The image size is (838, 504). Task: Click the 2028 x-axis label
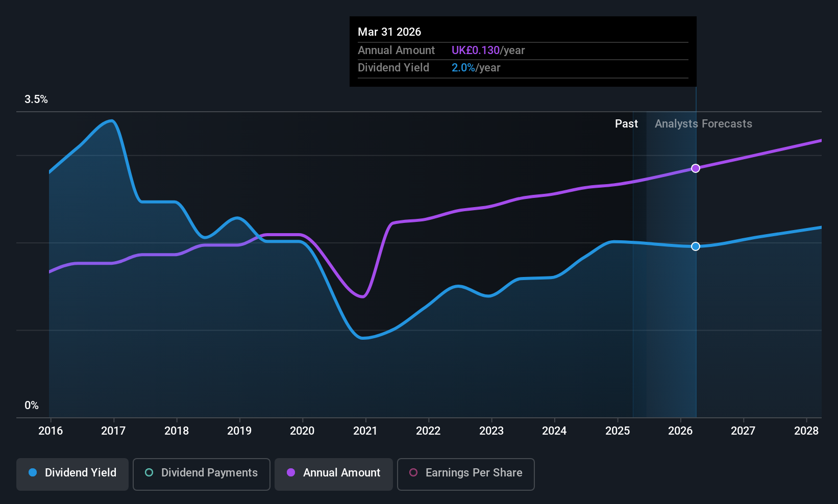(x=806, y=431)
